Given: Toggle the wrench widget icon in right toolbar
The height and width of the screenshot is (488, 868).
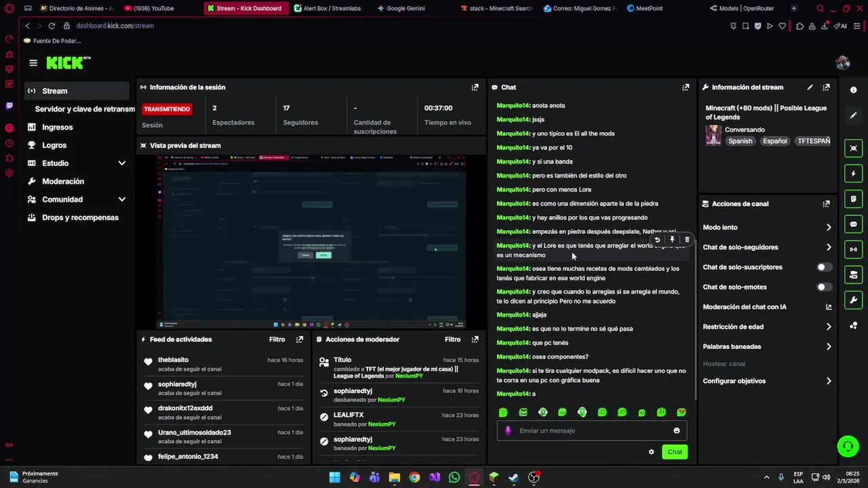Looking at the screenshot, I should 853,300.
